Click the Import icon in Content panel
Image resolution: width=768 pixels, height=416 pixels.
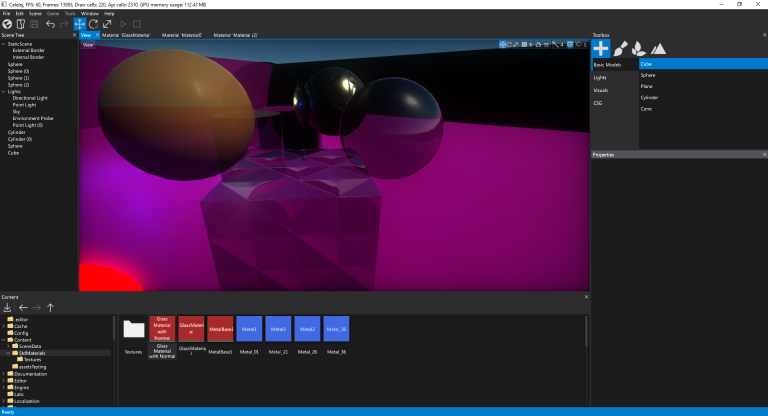(x=8, y=307)
